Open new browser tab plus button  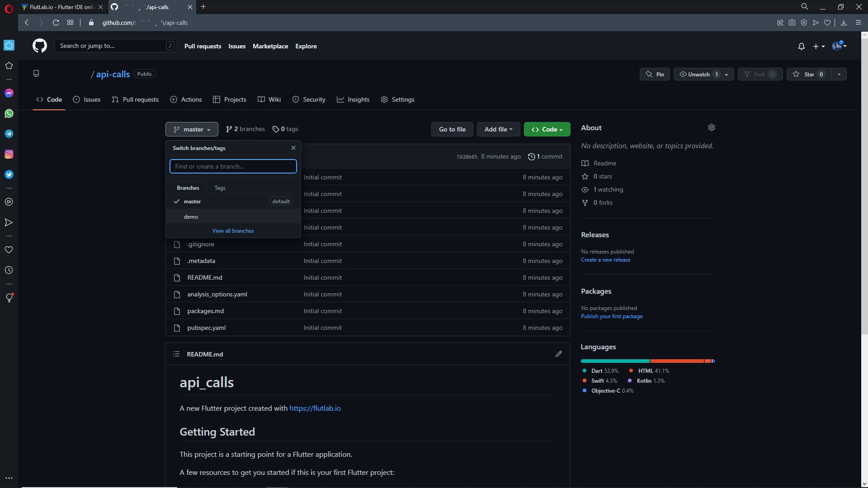(x=203, y=7)
